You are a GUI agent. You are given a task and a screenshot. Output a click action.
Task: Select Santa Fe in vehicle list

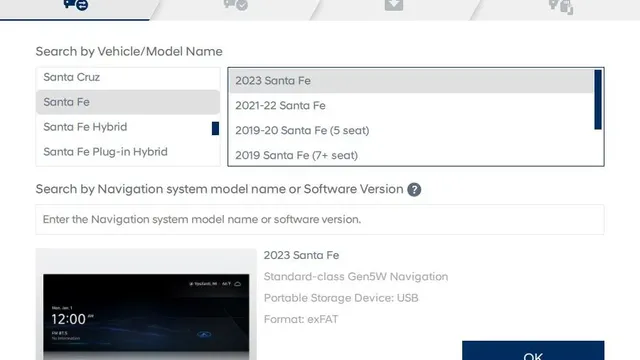pyautogui.click(x=128, y=102)
